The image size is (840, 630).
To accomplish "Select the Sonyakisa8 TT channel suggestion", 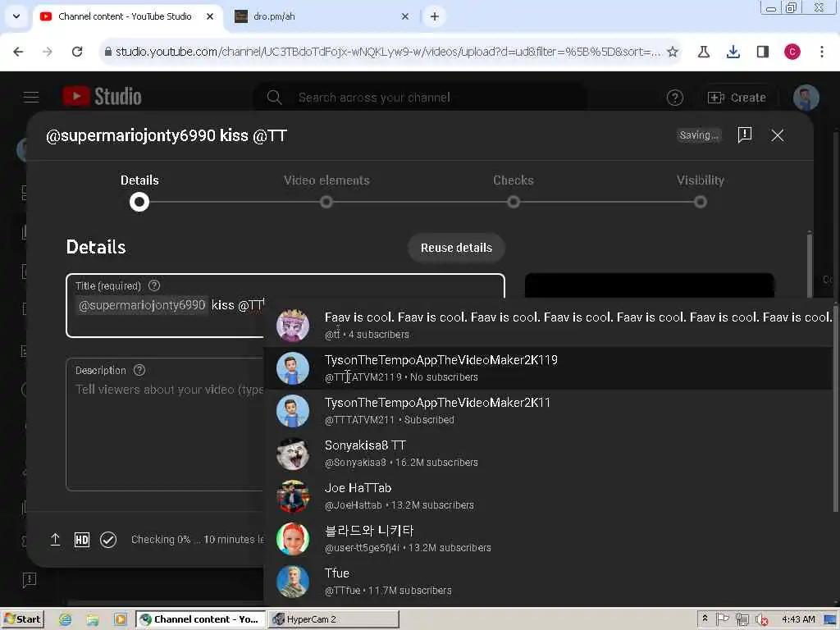I will pos(549,453).
